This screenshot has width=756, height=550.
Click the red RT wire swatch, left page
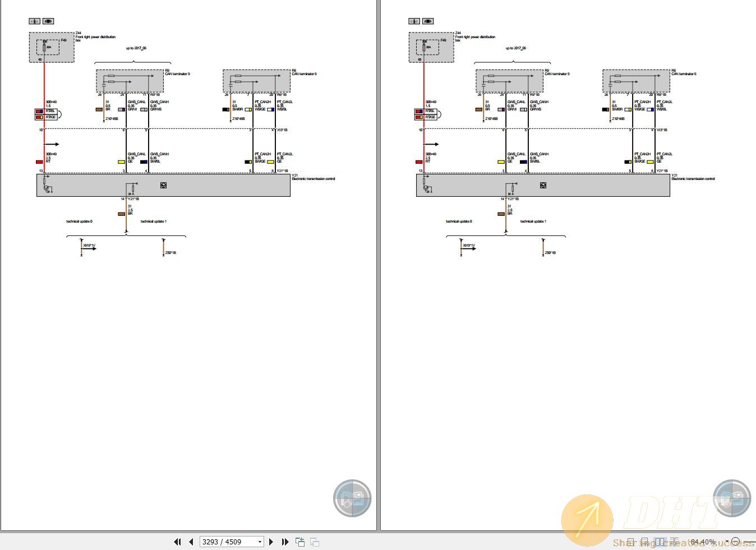tap(39, 161)
